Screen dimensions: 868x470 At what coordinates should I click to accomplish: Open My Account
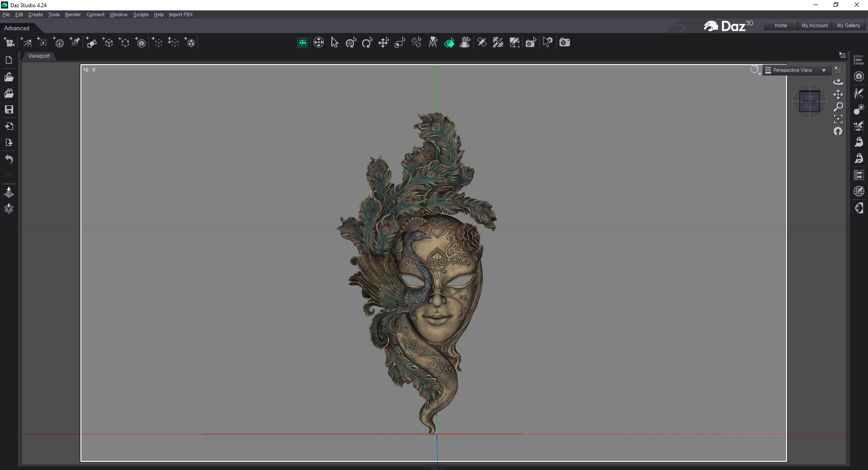(815, 25)
